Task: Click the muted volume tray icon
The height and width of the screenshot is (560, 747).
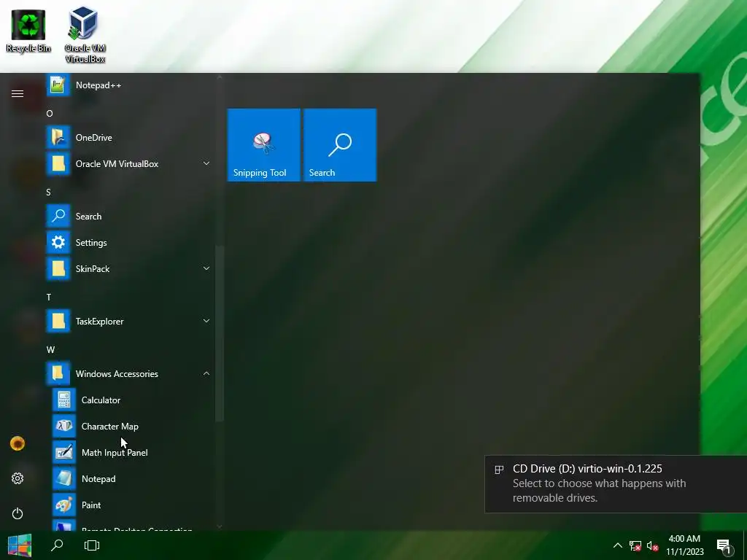Action: coord(653,545)
